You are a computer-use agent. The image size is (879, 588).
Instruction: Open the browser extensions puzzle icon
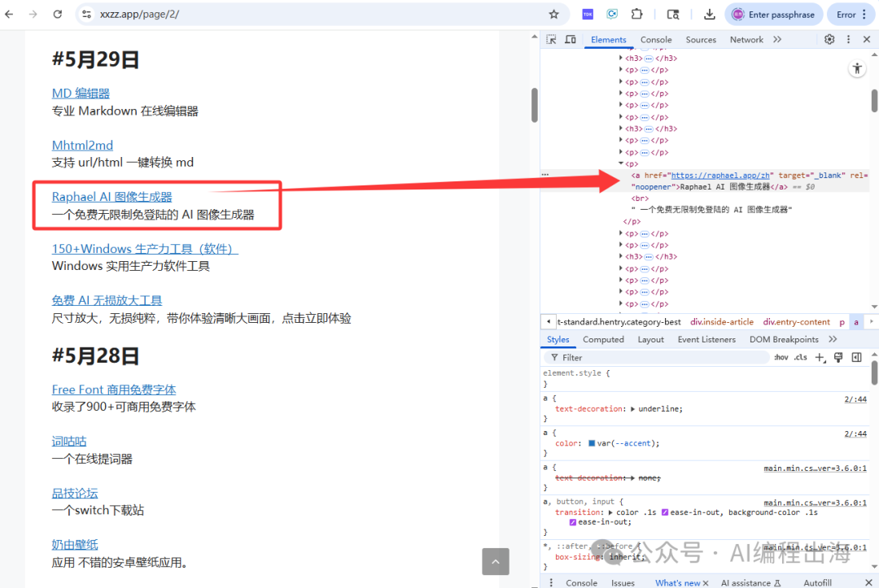click(x=636, y=14)
